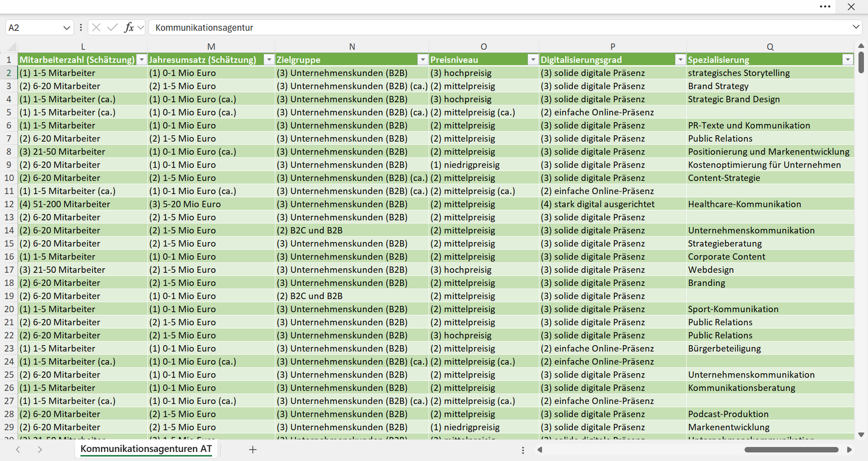Click vertical scrollbar up arrow
The image size is (868, 461).
click(861, 47)
